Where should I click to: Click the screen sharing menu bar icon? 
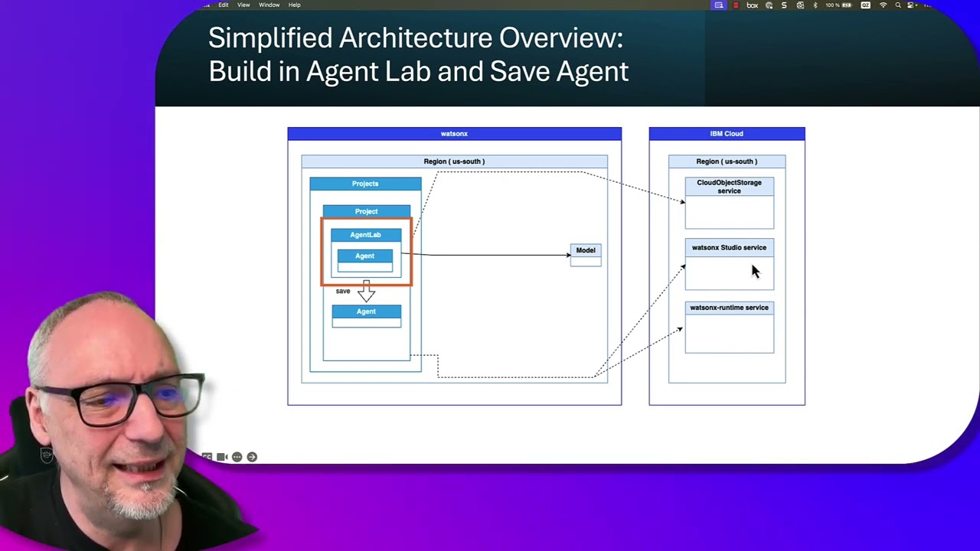point(719,5)
